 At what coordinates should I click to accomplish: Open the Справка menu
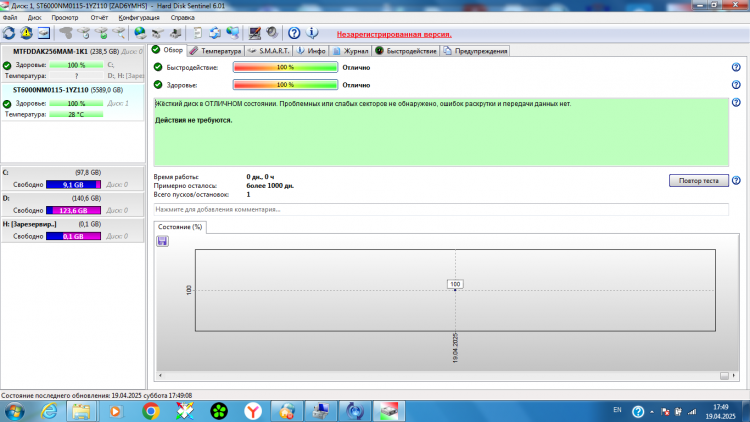(x=183, y=17)
